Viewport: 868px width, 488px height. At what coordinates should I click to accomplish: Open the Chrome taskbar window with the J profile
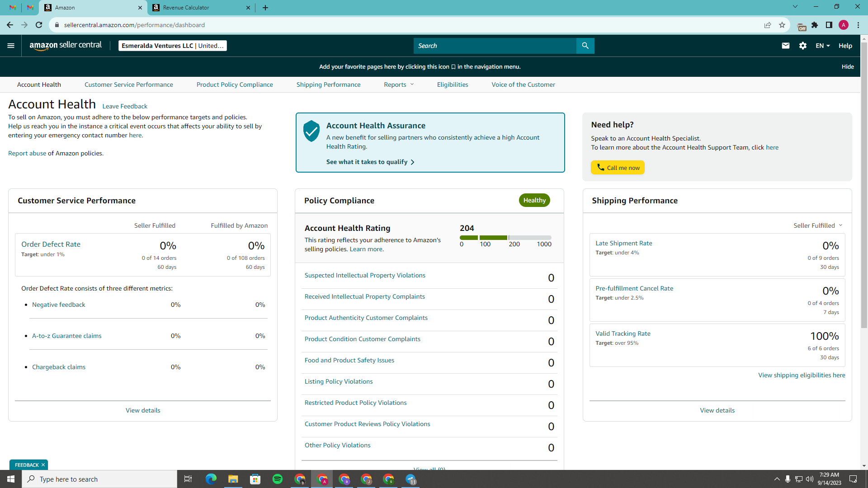point(367,479)
